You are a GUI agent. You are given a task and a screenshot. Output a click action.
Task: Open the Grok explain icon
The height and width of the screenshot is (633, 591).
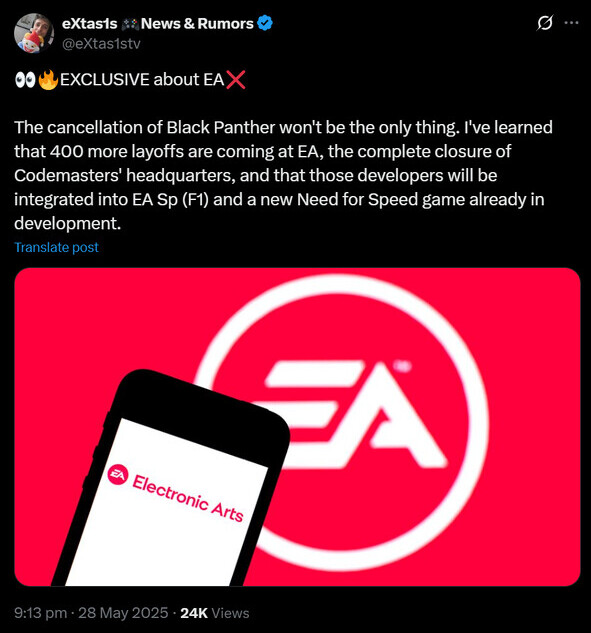(545, 23)
